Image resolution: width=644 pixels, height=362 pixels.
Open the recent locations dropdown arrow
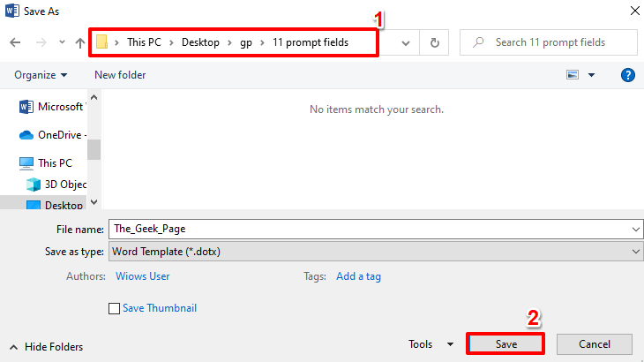pos(62,41)
